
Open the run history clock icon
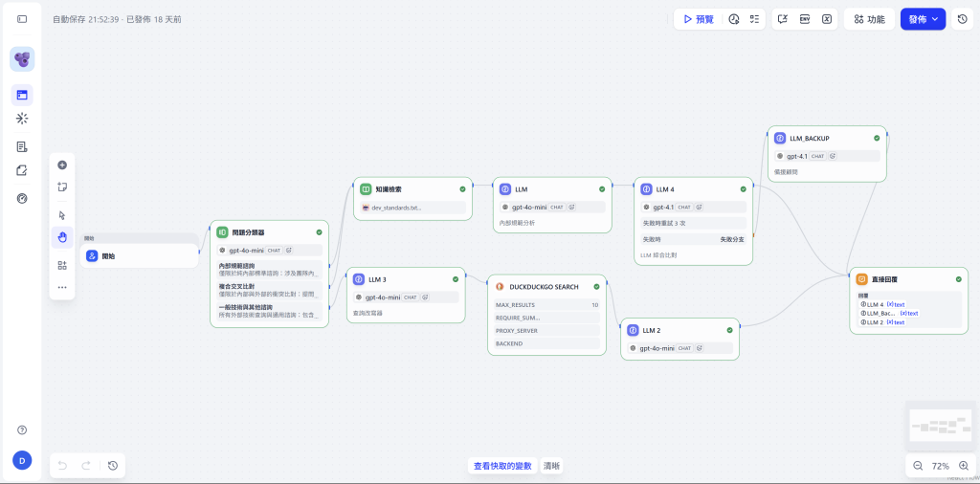click(734, 19)
